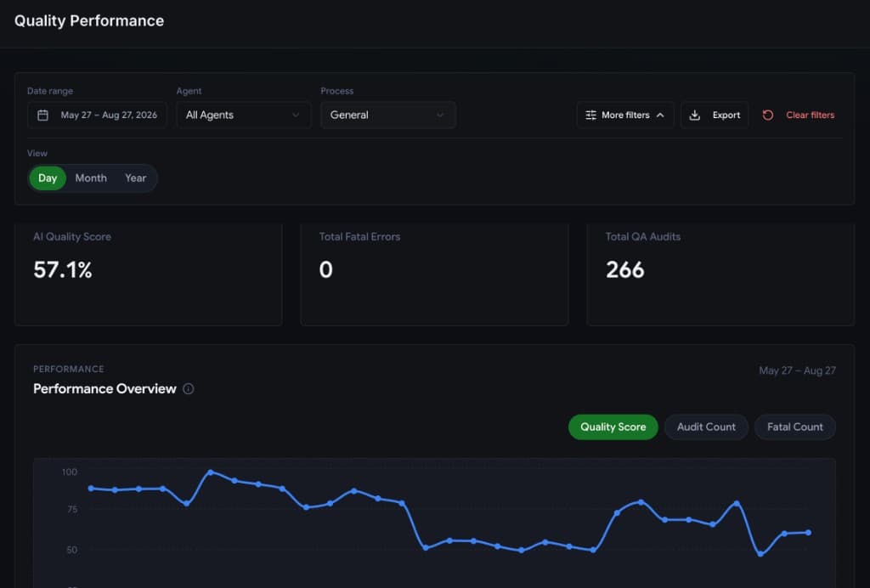
Task: Click the Total Fatal Errors value 0
Action: coord(325,270)
